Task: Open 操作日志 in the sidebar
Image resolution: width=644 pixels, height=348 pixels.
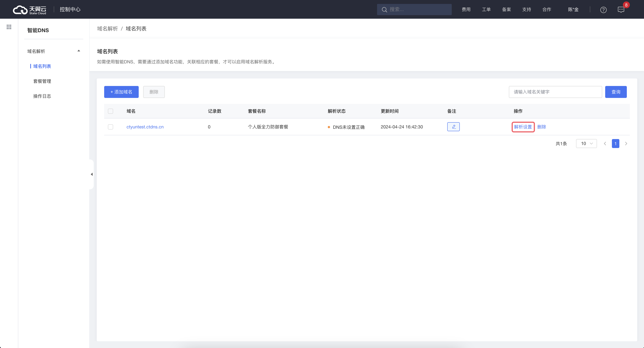Action: tap(42, 96)
